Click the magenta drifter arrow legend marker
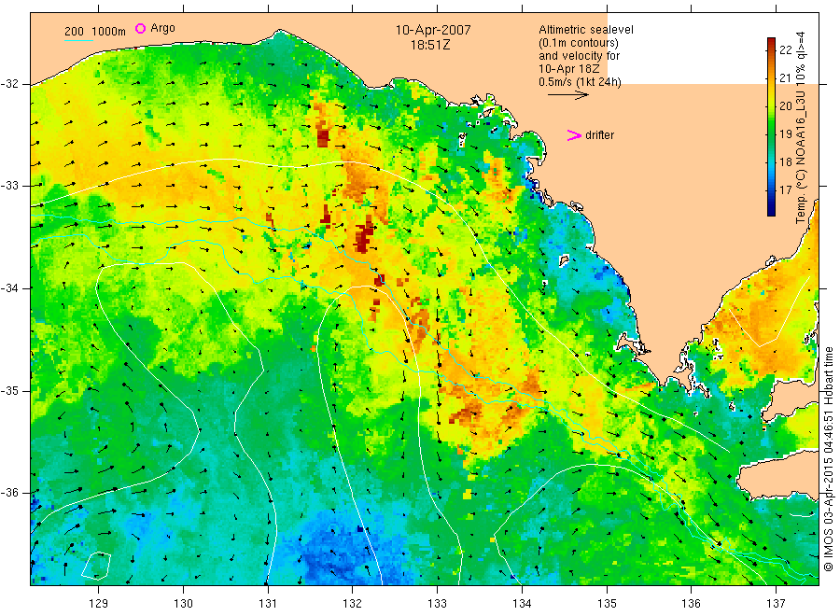 coord(574,135)
